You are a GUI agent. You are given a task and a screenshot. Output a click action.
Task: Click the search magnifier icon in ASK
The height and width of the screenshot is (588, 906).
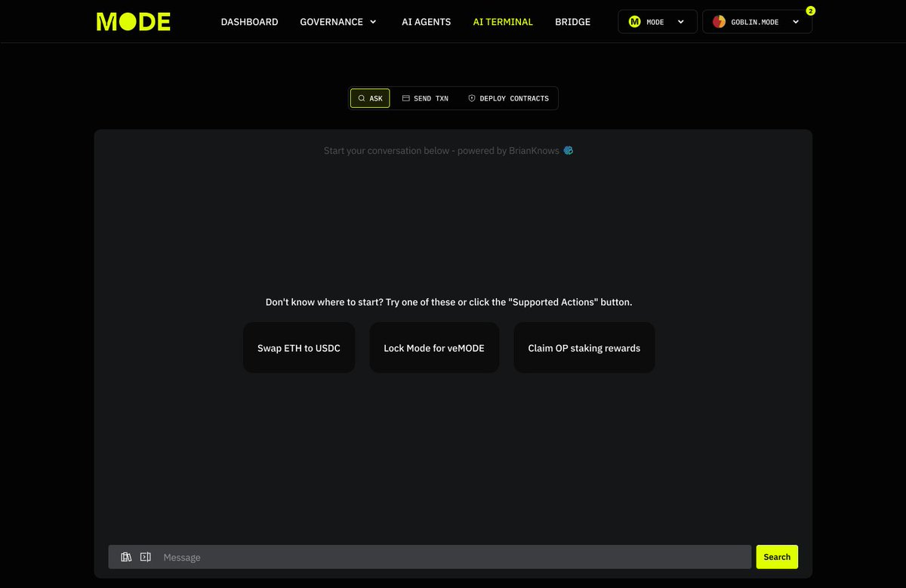362,98
